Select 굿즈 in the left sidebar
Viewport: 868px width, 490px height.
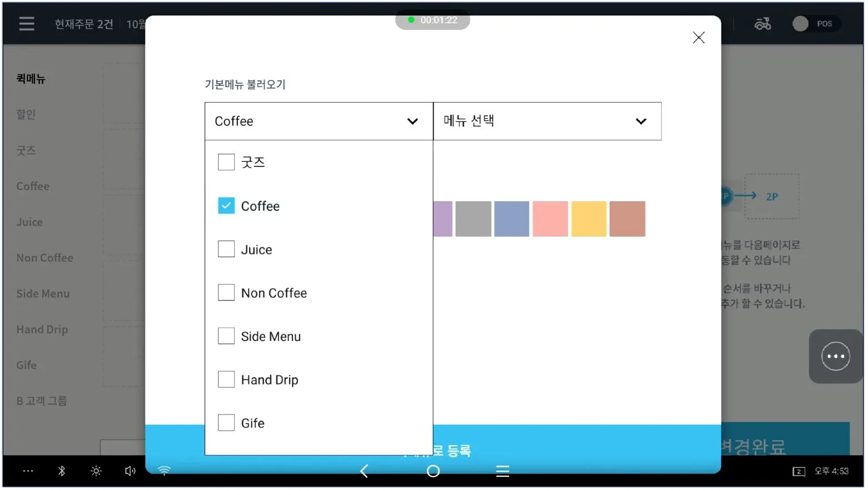[x=26, y=150]
